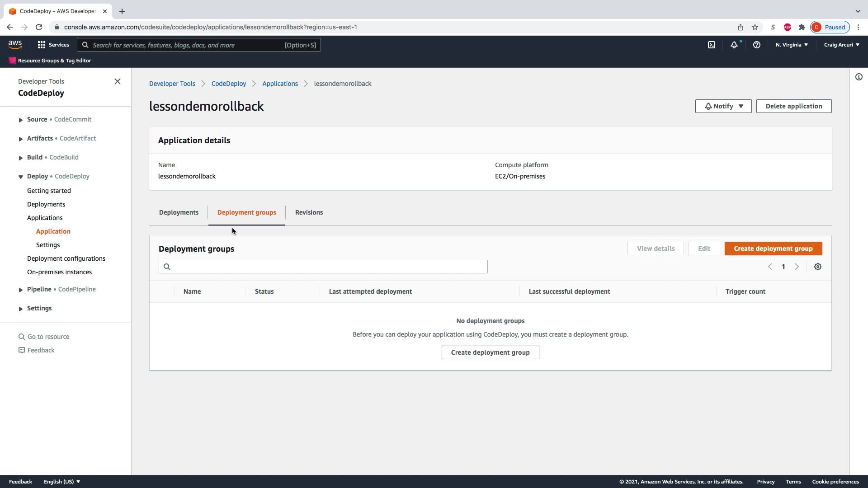Switch to the Revisions tab
This screenshot has width=868, height=488.
coord(309,212)
